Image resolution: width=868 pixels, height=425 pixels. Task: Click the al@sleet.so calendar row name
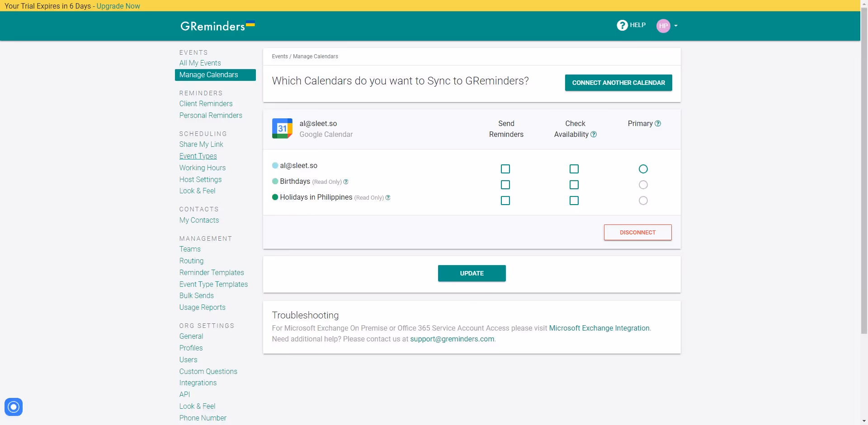click(x=299, y=166)
